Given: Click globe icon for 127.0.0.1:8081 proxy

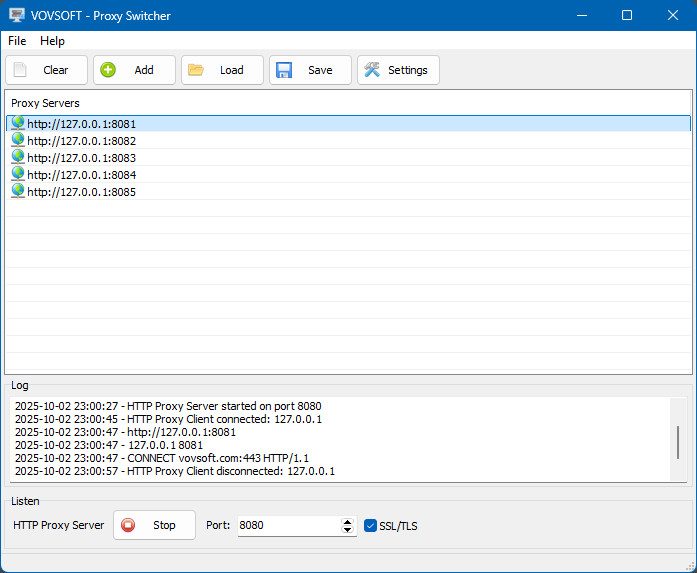Looking at the screenshot, I should coord(18,123).
